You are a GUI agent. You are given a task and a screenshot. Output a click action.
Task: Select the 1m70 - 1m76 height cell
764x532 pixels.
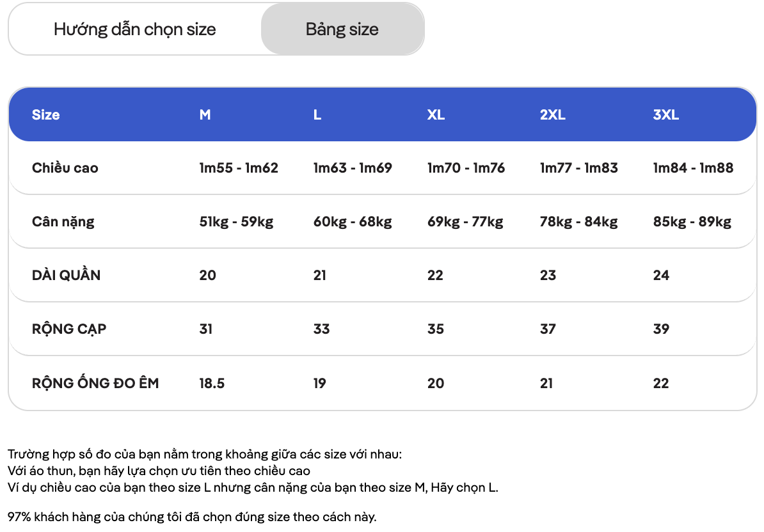coord(466,168)
